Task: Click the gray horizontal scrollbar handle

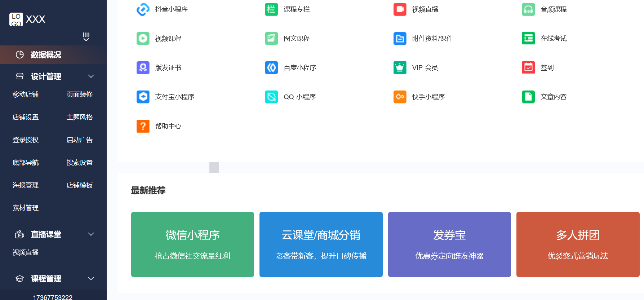Action: point(214,168)
